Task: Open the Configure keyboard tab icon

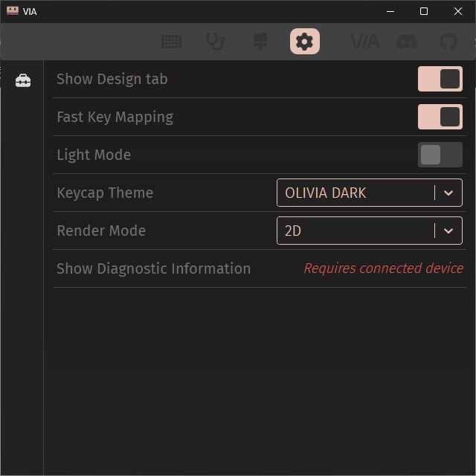Action: click(172, 42)
